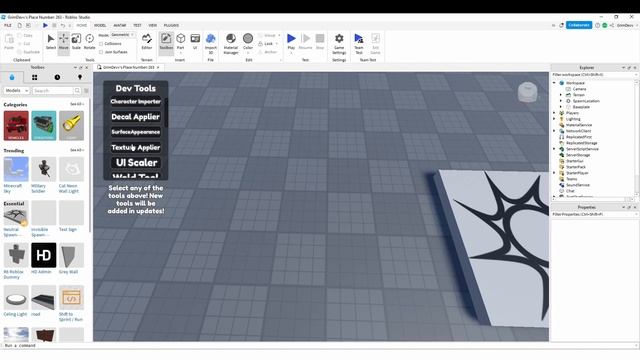Image resolution: width=640 pixels, height=360 pixels.
Task: Click the Texture Applier button
Action: [136, 147]
